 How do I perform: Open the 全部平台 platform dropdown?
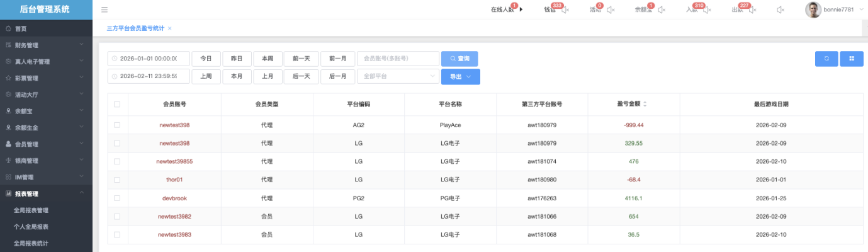397,76
